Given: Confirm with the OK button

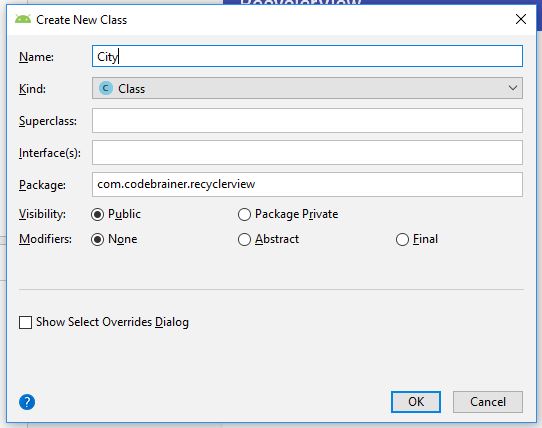Looking at the screenshot, I should coord(416,402).
